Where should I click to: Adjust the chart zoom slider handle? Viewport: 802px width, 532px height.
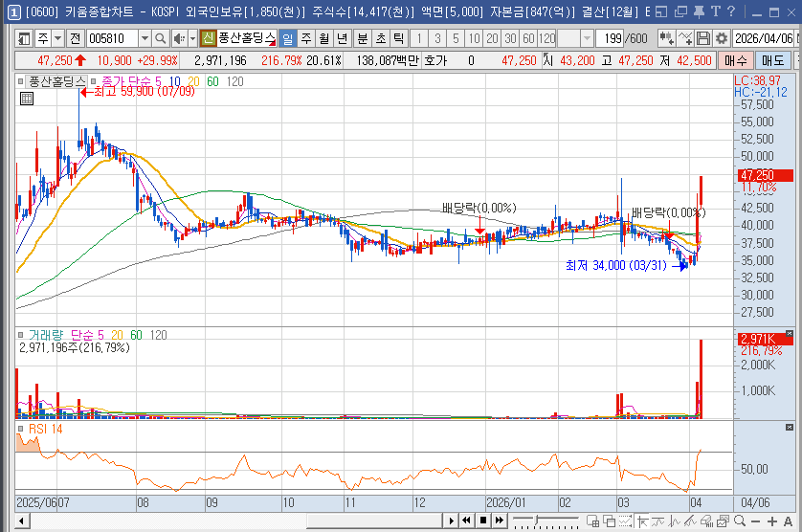click(x=537, y=520)
